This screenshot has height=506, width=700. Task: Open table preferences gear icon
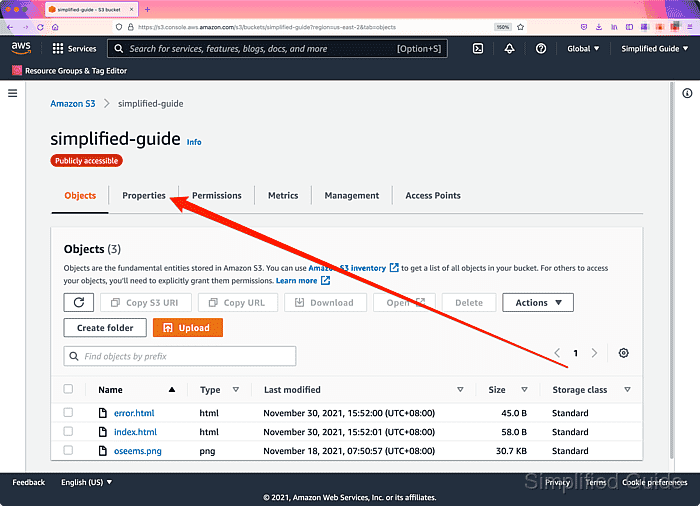tap(624, 353)
